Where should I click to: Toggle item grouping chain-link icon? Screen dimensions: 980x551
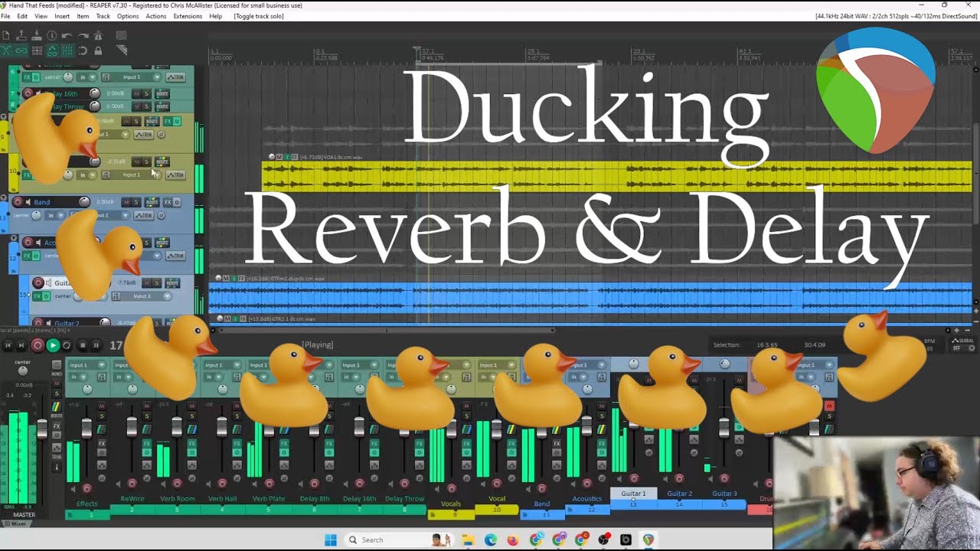click(x=21, y=51)
